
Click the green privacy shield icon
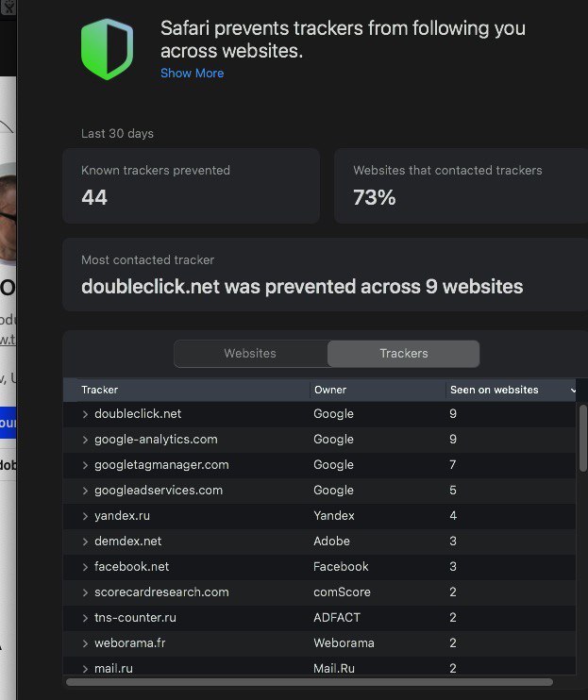108,49
